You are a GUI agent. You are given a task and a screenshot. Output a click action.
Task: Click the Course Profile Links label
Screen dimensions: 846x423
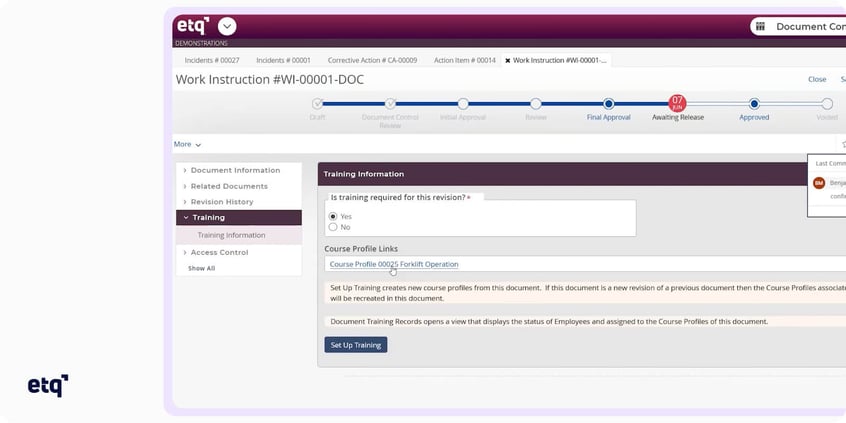click(361, 249)
